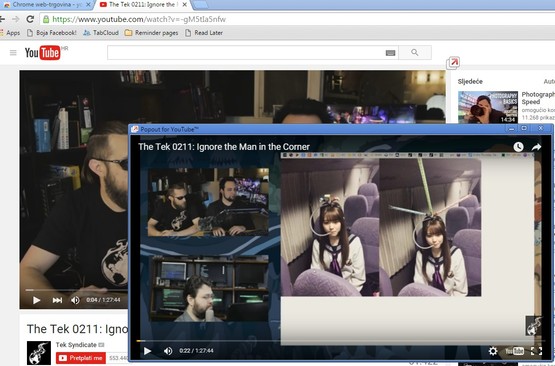
Task: Toggle fullscreen in the popout player
Action: tap(536, 351)
